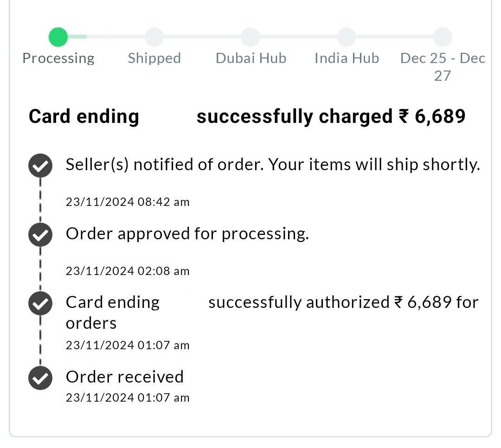Click the checkmark beside Card authorized entry

(x=40, y=303)
